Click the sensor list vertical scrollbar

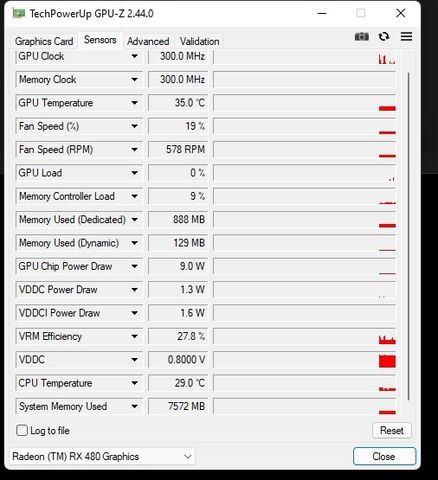coord(409,236)
